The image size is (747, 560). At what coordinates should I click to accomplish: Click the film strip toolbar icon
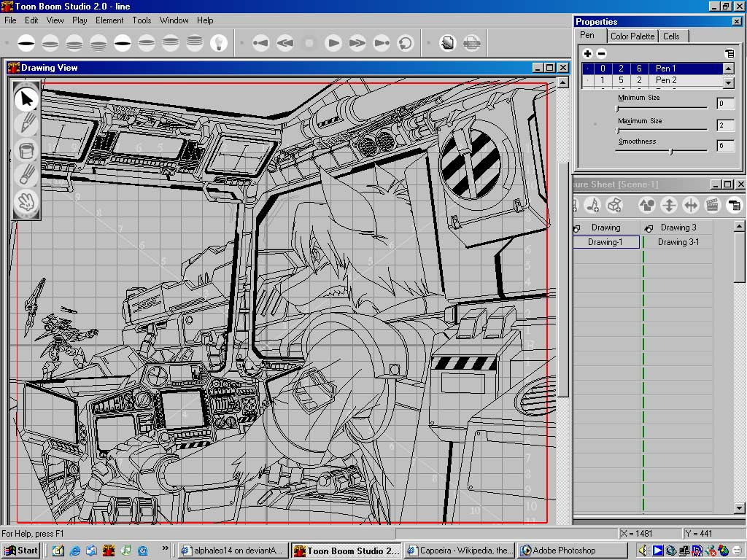coord(472,43)
